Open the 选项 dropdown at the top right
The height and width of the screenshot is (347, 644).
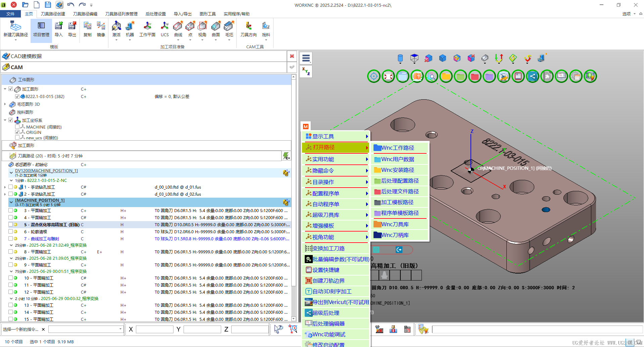[x=629, y=14]
